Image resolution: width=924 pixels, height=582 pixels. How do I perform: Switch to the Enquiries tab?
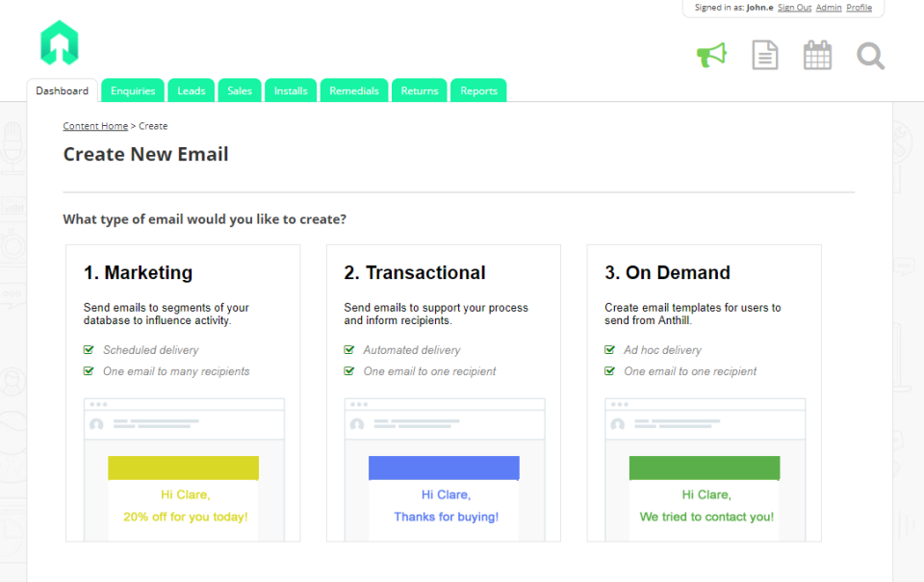(133, 91)
